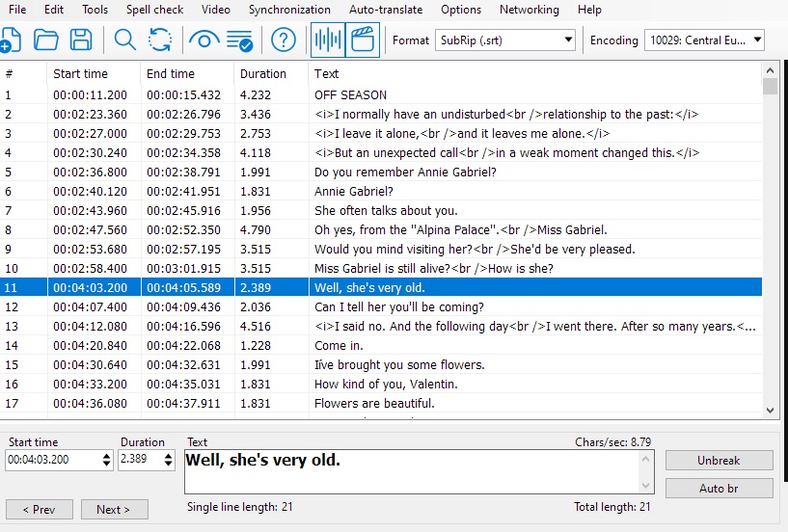The width and height of the screenshot is (788, 532).
Task: Open the Find magnifier tool
Action: [x=124, y=40]
